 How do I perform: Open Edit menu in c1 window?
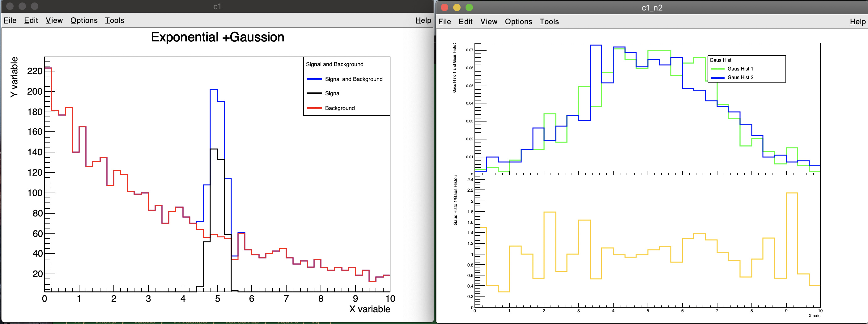tap(31, 21)
